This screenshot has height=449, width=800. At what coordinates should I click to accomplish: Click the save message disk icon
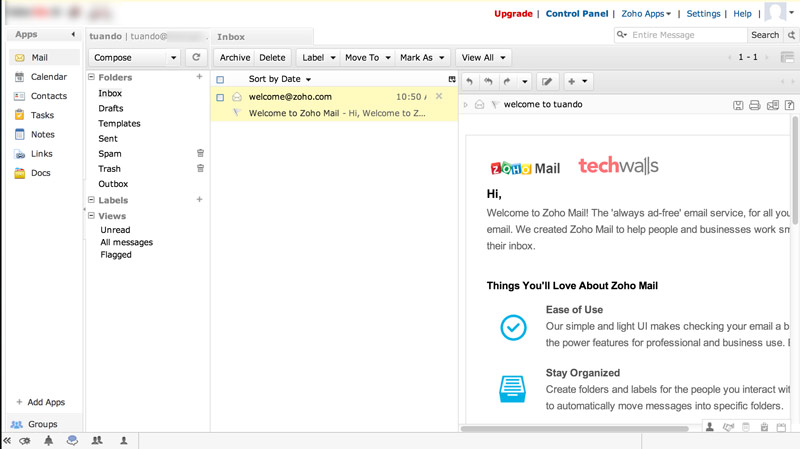(738, 105)
